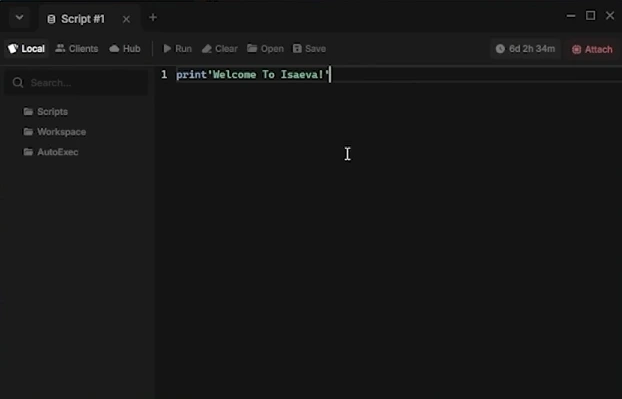The height and width of the screenshot is (399, 622).
Task: Click the magnifier search icon
Action: [17, 82]
